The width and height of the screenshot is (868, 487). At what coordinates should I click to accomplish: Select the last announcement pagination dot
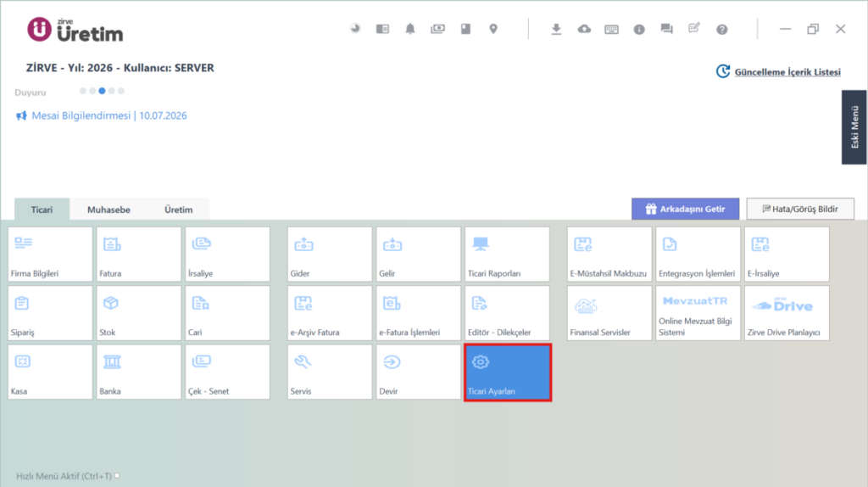[x=121, y=91]
